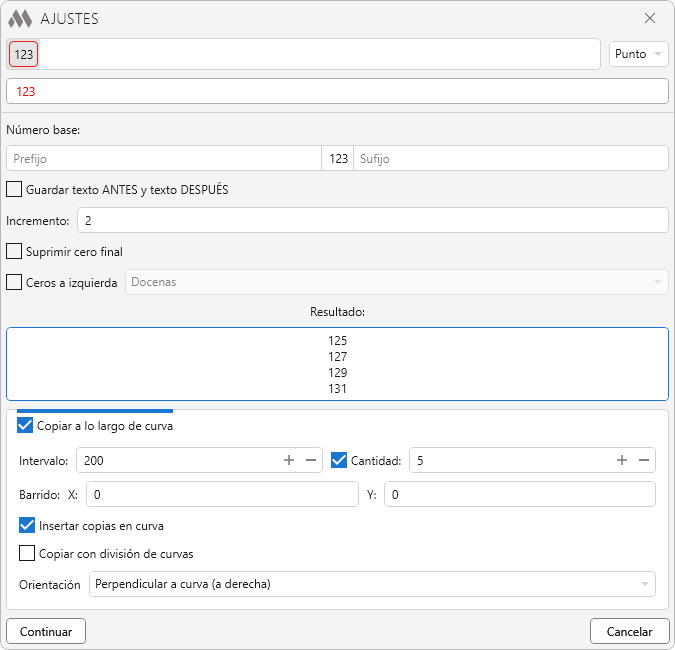
Task: Expand the Docenas dropdown list
Action: (396, 282)
